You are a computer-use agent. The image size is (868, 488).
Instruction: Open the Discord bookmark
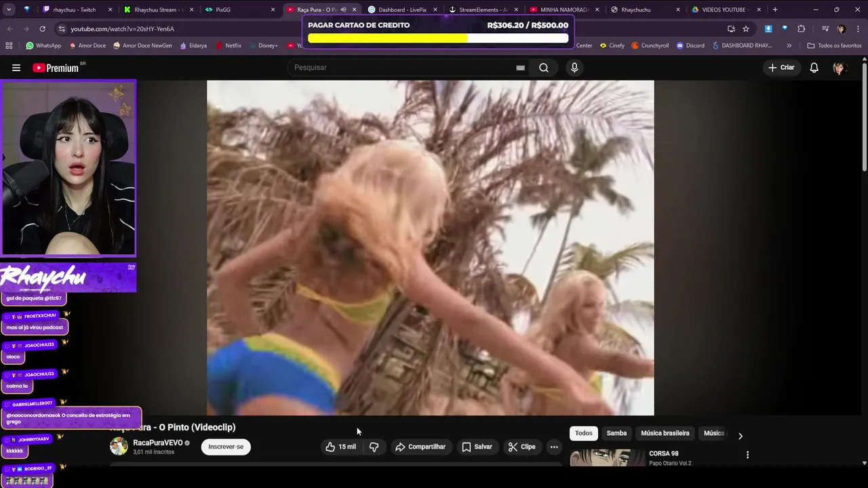[x=690, y=45]
